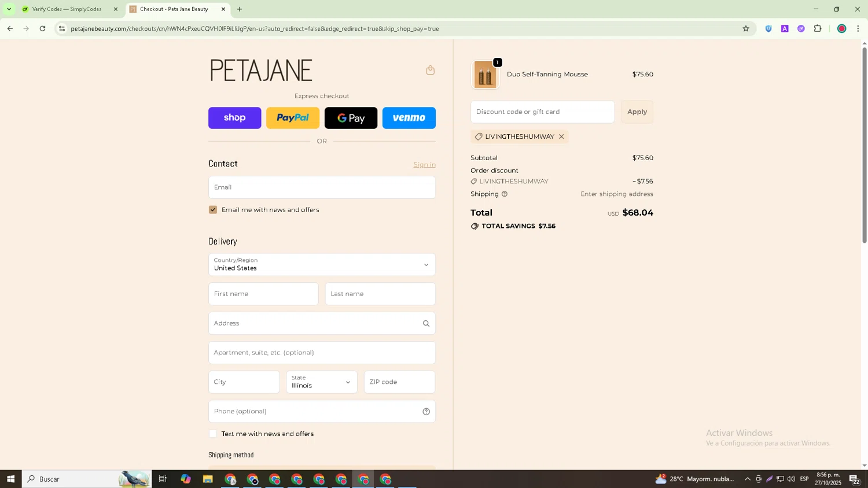Image resolution: width=868 pixels, height=488 pixels.
Task: Open the Chrome three-dot menu
Action: [x=858, y=28]
